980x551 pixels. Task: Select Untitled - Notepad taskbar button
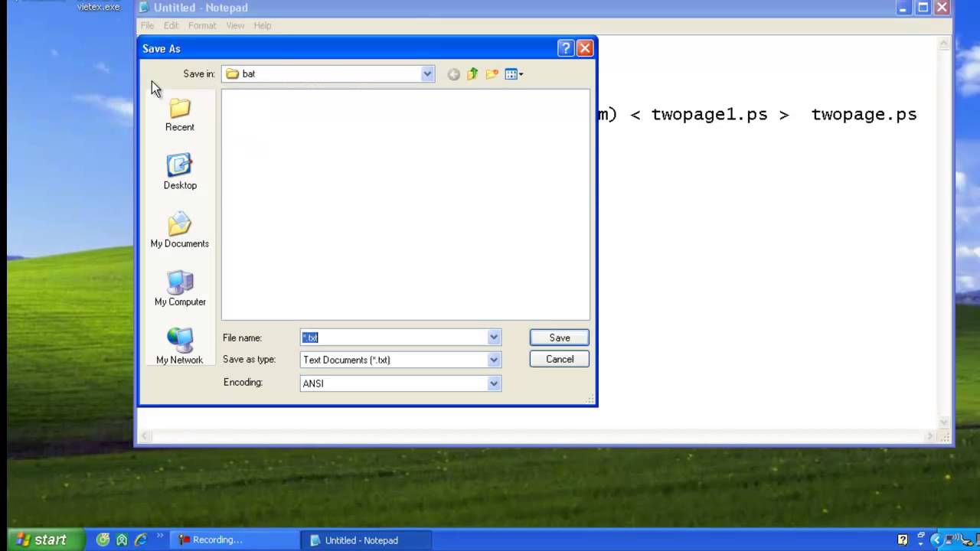(365, 540)
